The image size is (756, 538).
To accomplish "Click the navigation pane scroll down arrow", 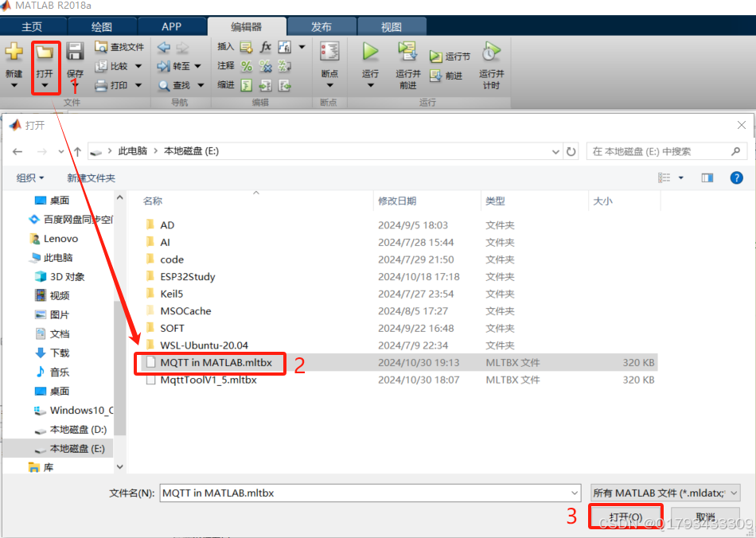I will 120,466.
